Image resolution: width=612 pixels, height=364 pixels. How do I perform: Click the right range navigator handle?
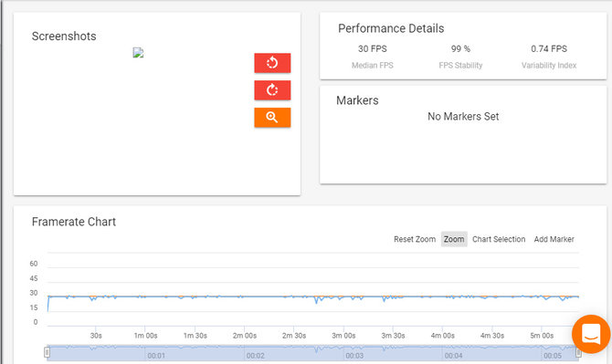click(578, 352)
